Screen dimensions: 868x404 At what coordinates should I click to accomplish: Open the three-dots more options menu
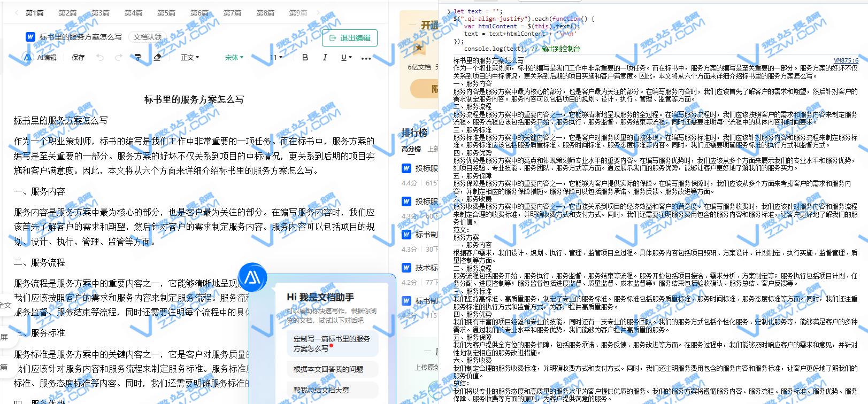(x=366, y=58)
